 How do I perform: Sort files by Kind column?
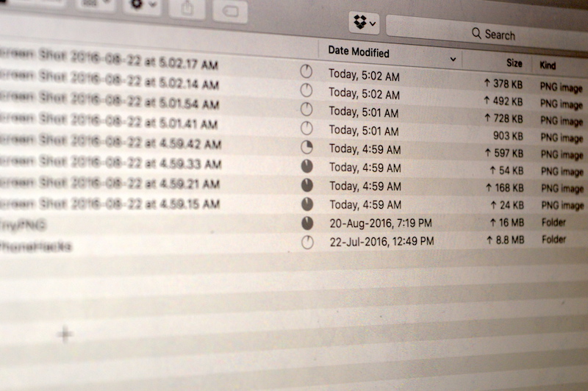[x=548, y=65]
